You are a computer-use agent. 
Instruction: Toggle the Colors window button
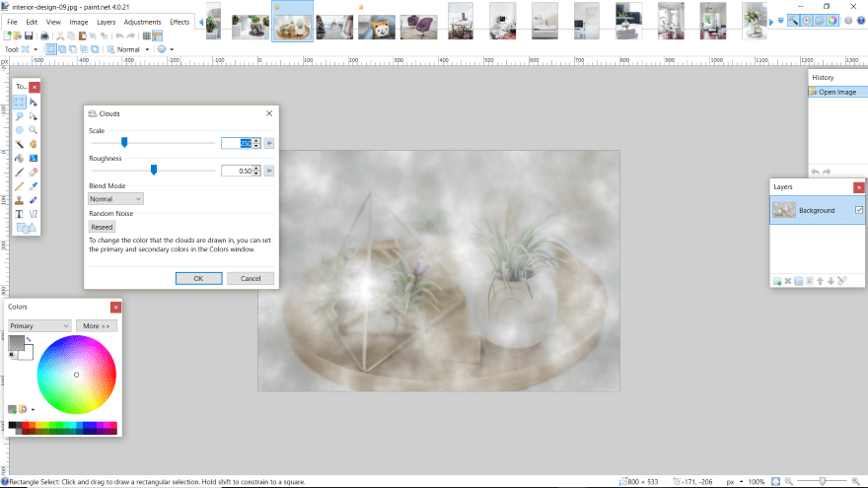tap(832, 21)
